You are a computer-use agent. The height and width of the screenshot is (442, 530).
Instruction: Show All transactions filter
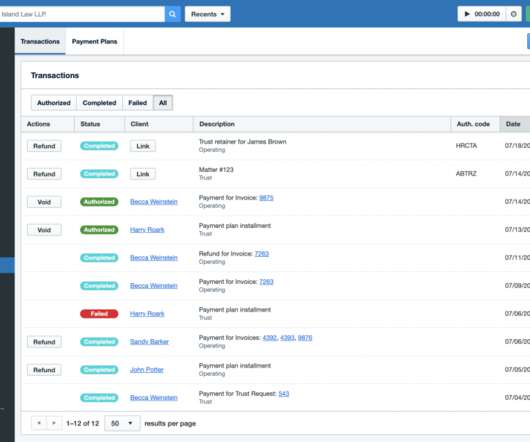point(163,103)
